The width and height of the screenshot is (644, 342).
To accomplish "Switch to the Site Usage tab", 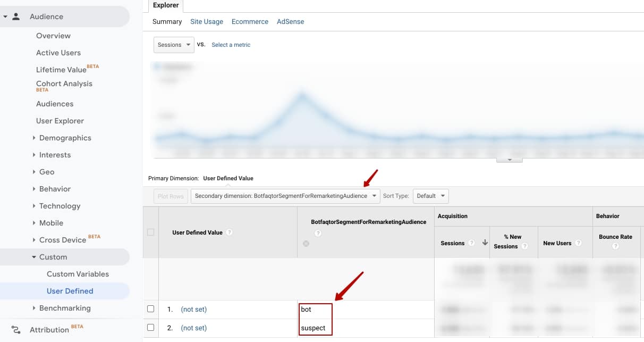I will [x=206, y=21].
